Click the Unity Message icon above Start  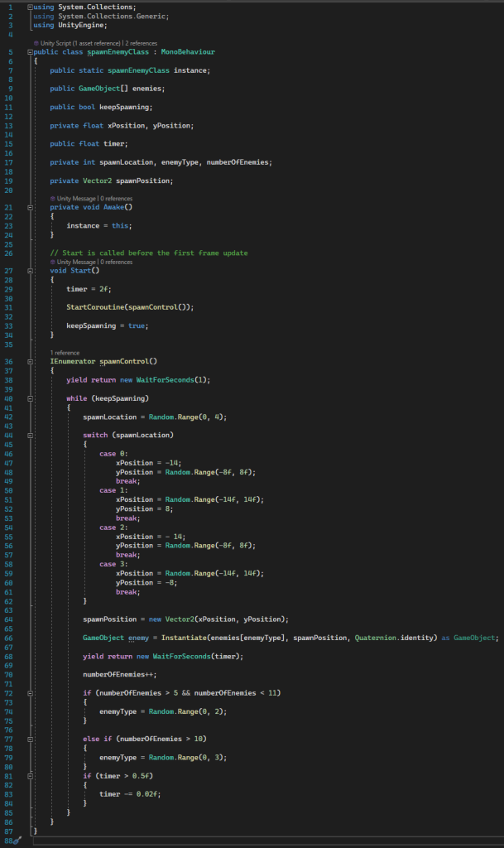click(52, 262)
